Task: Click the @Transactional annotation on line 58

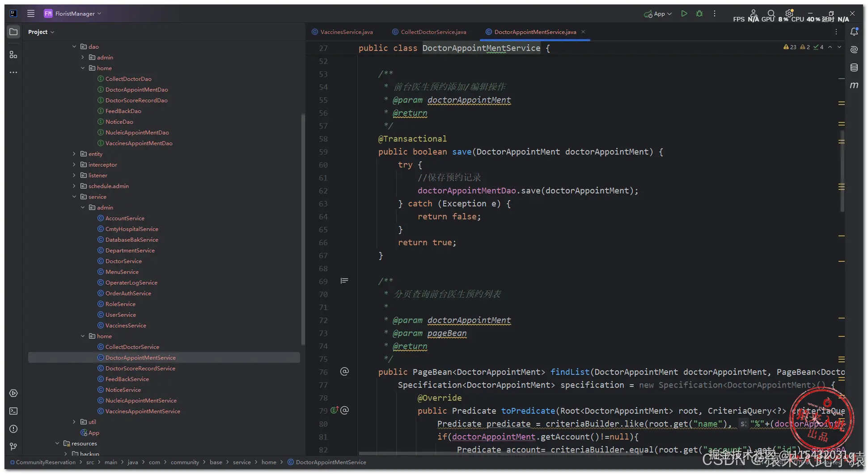Action: (x=412, y=138)
